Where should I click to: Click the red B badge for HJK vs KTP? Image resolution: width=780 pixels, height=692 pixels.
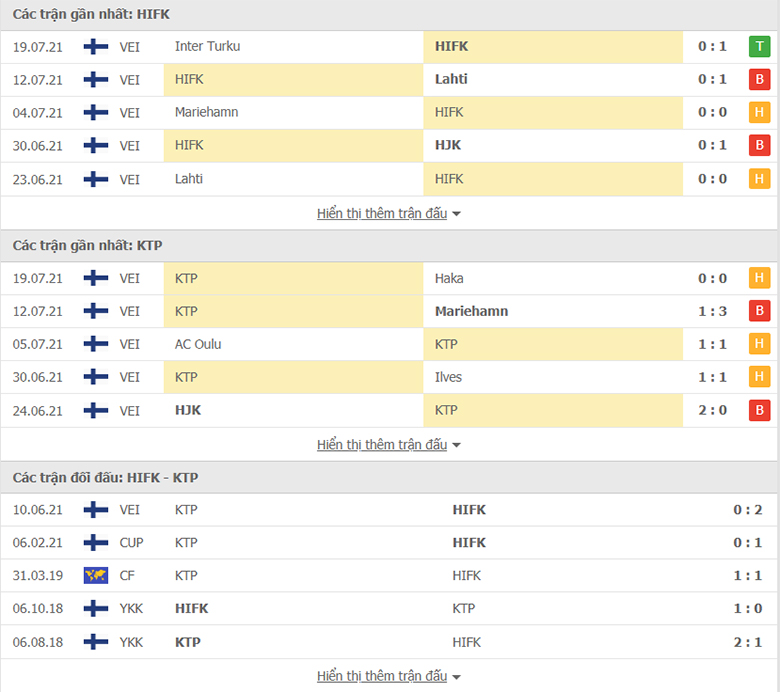[x=760, y=411]
